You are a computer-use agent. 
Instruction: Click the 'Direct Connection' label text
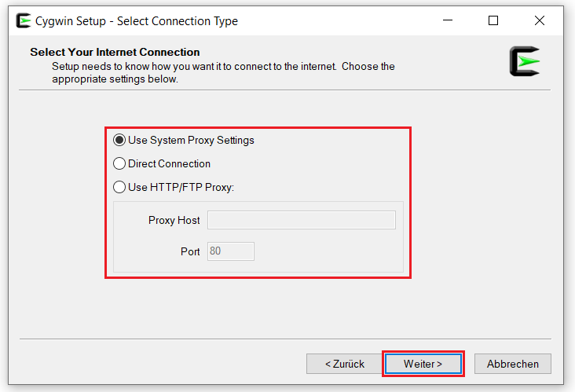pyautogui.click(x=169, y=164)
